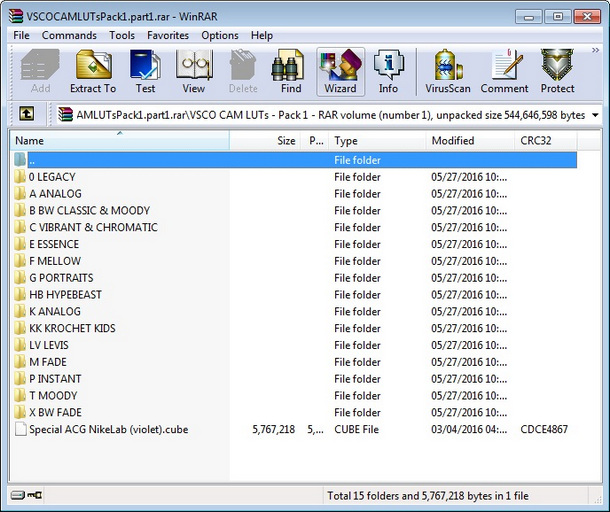The image size is (610, 512).
Task: Select the X BW FADE folder name
Action: [55, 412]
